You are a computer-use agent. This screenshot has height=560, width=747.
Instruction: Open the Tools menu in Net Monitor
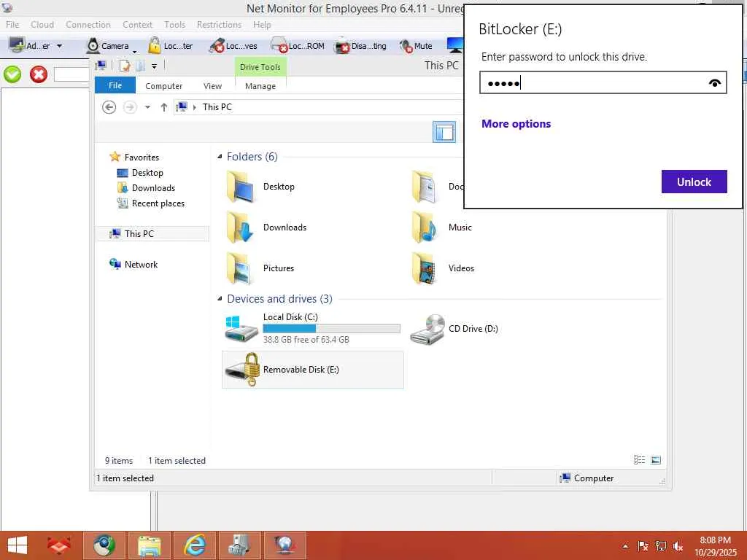point(175,25)
